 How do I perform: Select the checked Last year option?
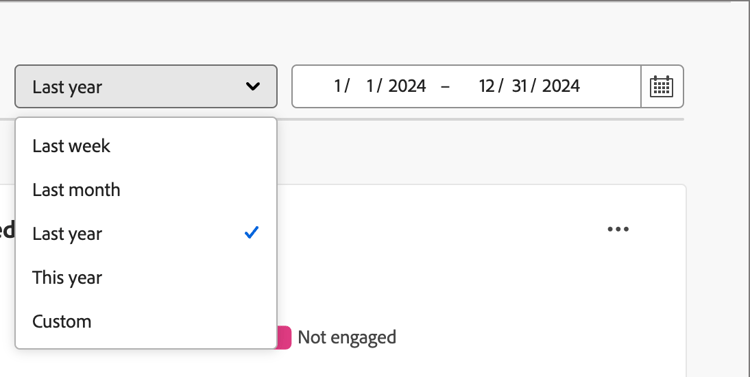click(x=146, y=233)
